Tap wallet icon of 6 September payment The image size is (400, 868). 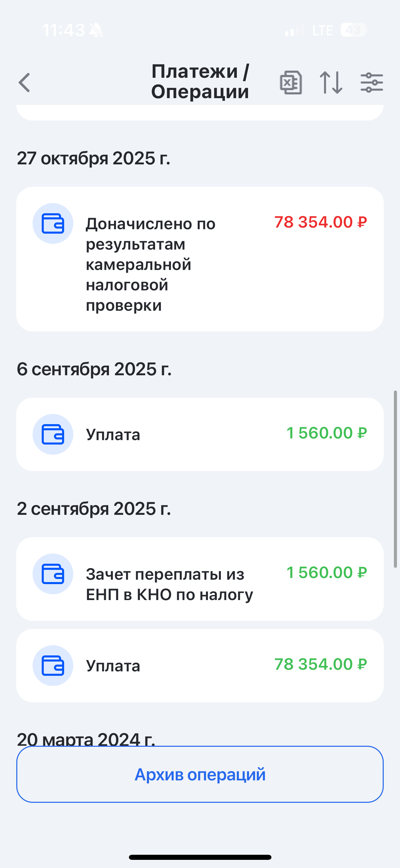pos(53,434)
